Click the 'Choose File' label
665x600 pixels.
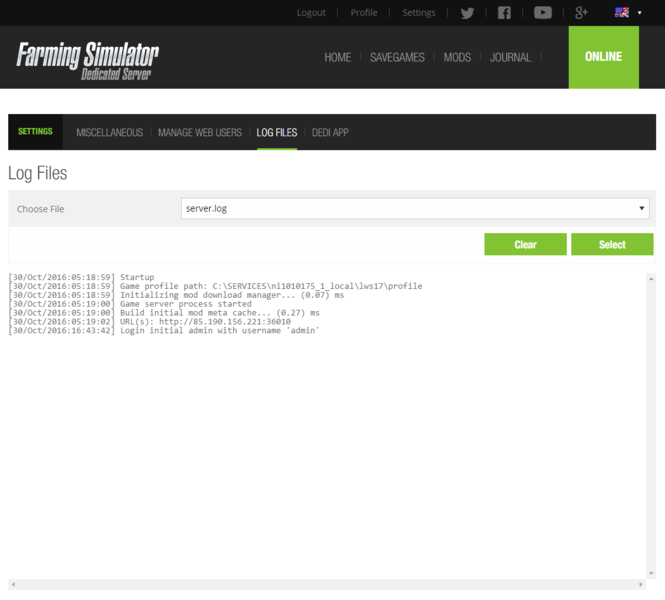41,209
